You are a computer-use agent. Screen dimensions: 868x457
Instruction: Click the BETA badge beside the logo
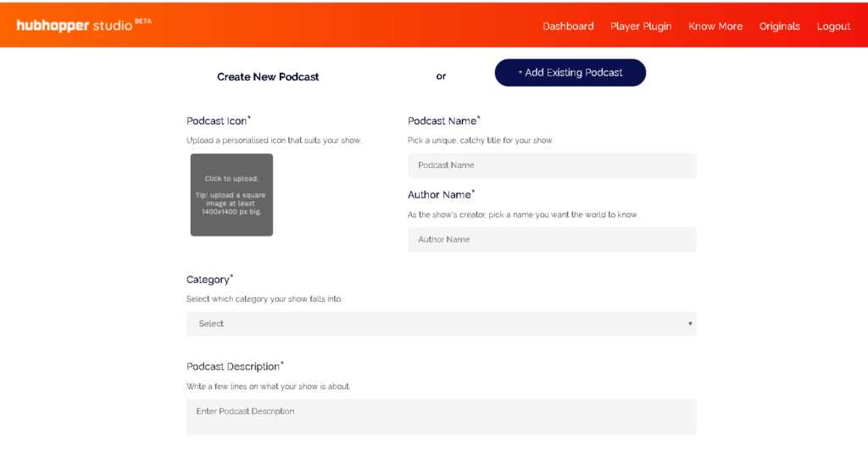[142, 21]
